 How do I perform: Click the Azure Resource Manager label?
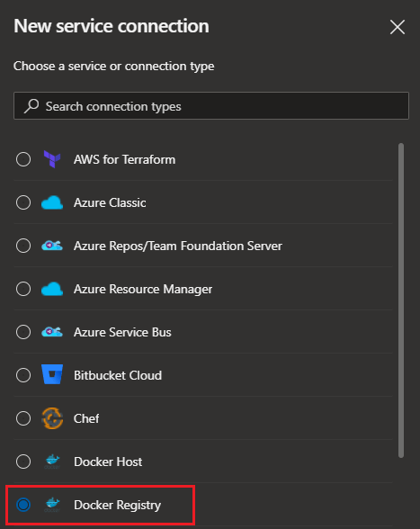point(143,289)
